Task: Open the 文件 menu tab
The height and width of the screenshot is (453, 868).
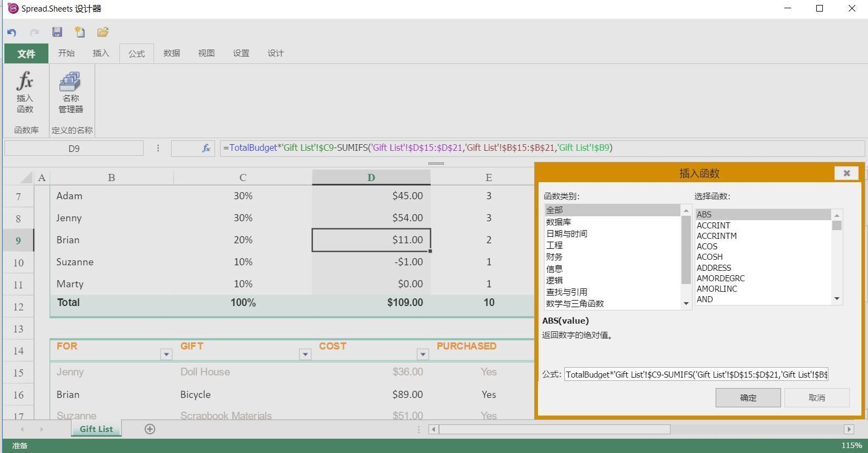Action: pyautogui.click(x=26, y=53)
